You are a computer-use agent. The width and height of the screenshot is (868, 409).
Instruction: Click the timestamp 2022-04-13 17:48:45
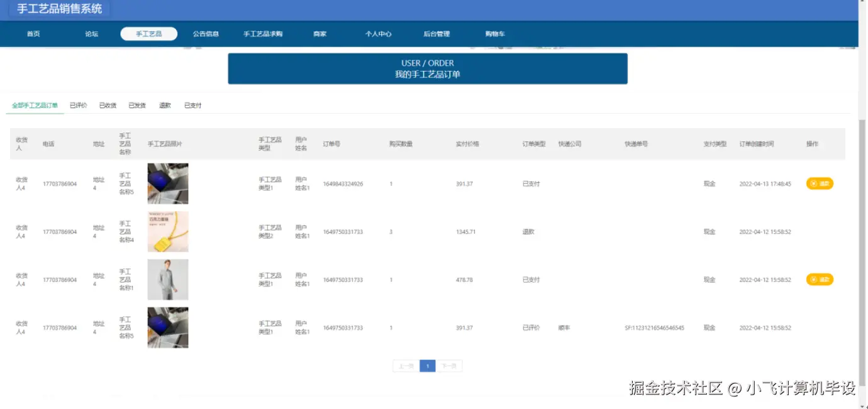765,184
